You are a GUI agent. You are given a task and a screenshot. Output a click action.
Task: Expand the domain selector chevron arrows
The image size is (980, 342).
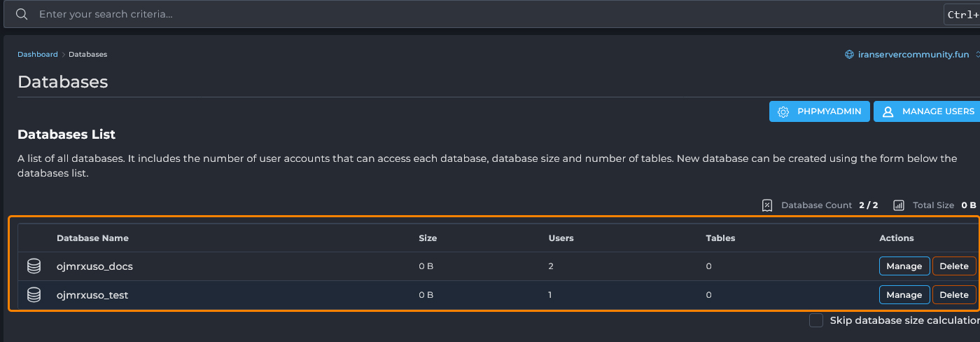click(977, 55)
